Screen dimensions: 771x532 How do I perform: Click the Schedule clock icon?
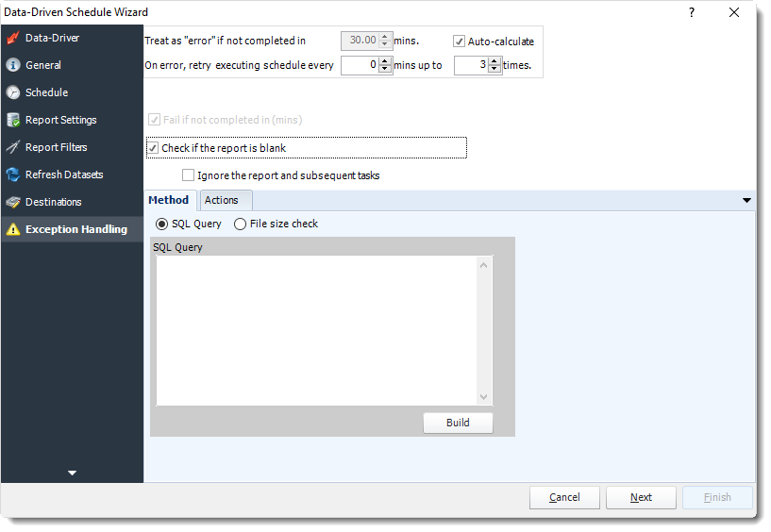13,92
